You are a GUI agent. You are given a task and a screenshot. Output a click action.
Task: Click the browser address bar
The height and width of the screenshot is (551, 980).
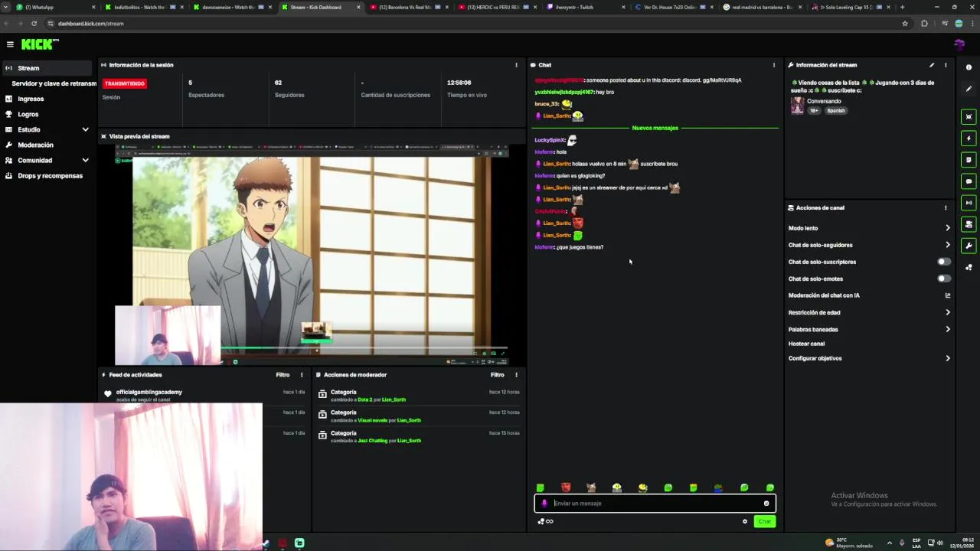[x=475, y=24]
